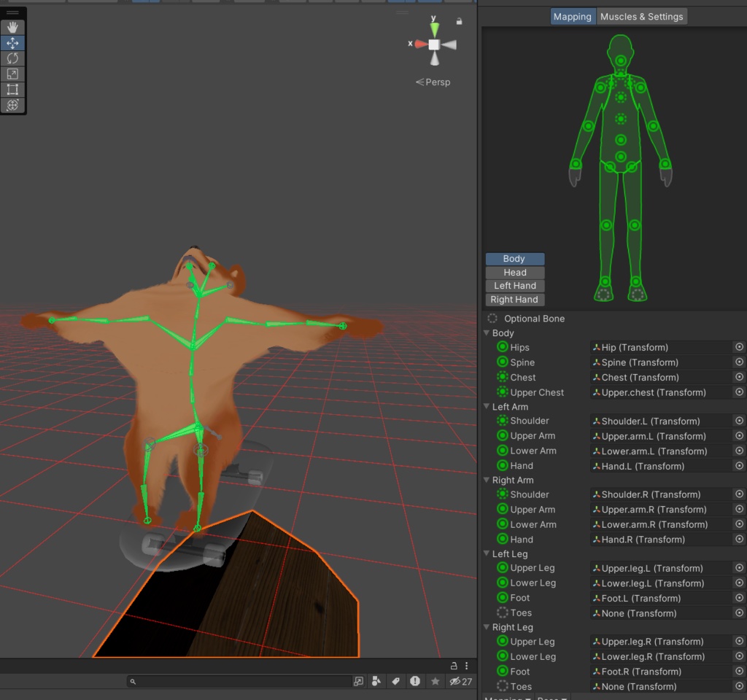Click the object picker beside Hip (Transform)
The height and width of the screenshot is (700, 747).
[x=739, y=347]
